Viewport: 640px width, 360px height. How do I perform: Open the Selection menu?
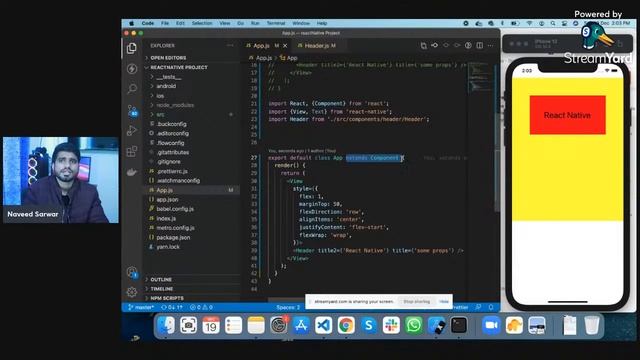coord(202,23)
